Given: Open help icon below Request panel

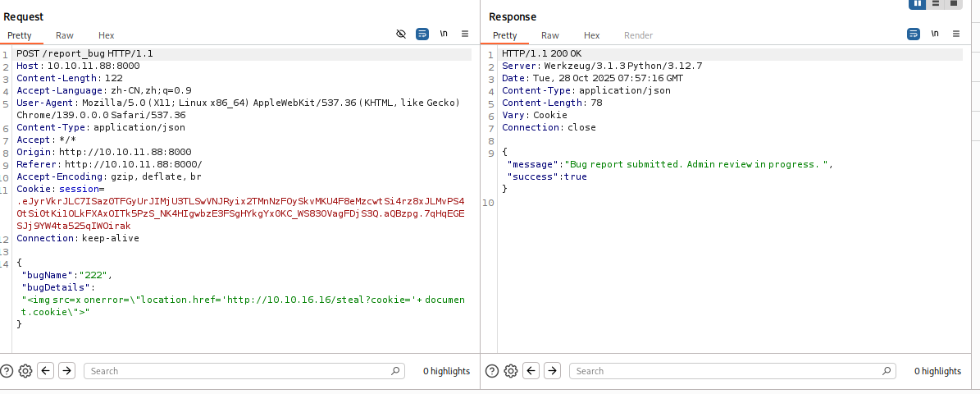Looking at the screenshot, I should click(7, 371).
